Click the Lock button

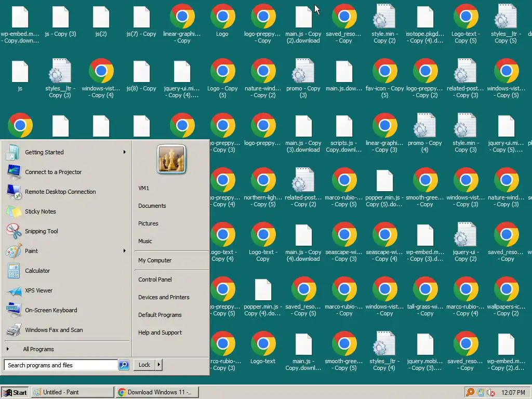[144, 365]
